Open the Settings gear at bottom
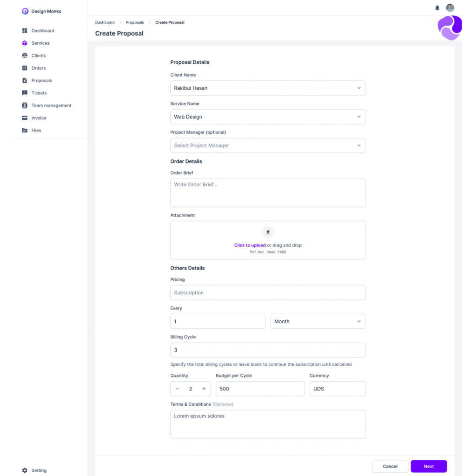The width and height of the screenshot is (463, 476). click(x=24, y=470)
